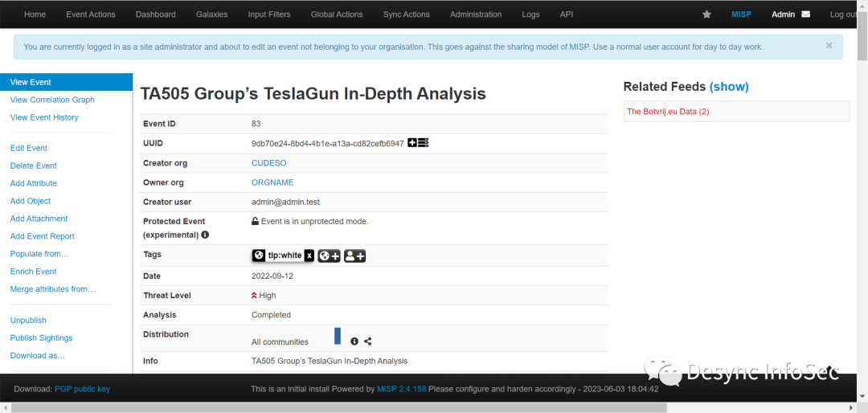Add a local tag with the user plus button
Viewport: 868px width, 413px height.
coord(355,256)
